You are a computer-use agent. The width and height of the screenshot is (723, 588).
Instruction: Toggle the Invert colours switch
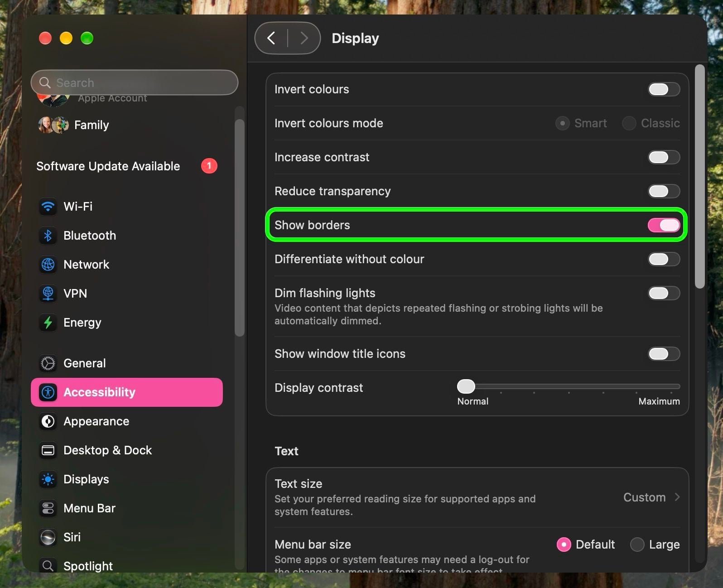(x=664, y=89)
